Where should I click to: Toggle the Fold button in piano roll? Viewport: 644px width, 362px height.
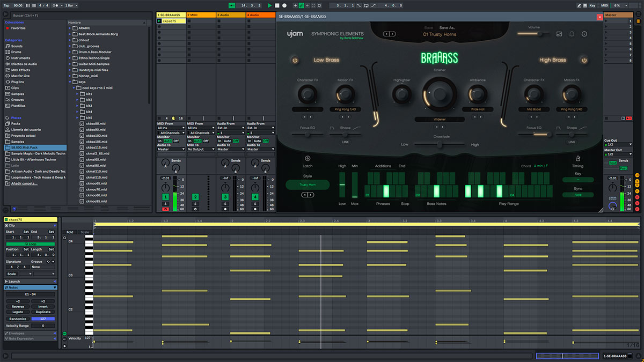(70, 232)
